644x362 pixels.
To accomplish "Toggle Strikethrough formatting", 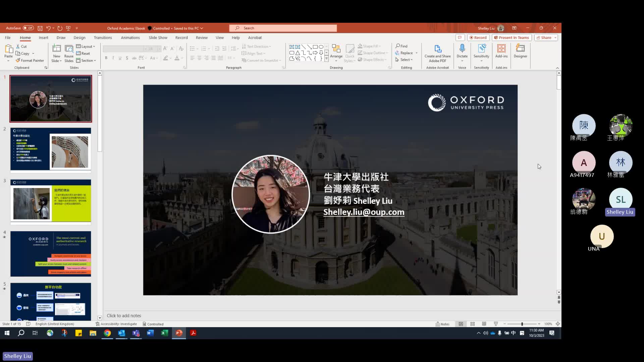I will (x=134, y=58).
